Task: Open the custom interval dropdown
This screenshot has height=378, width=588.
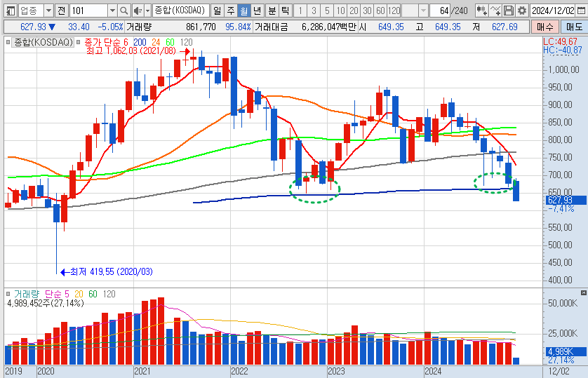Action: click(x=423, y=11)
